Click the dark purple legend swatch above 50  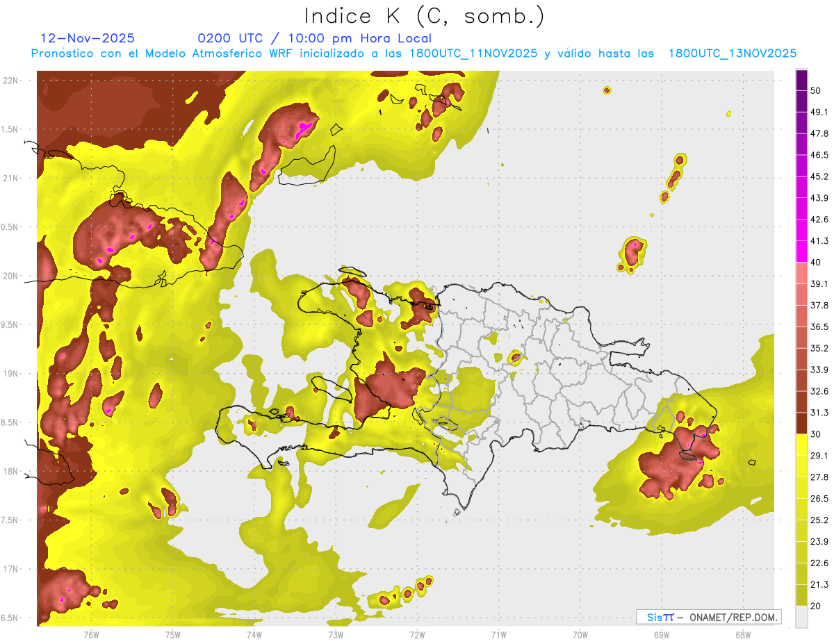[x=801, y=80]
